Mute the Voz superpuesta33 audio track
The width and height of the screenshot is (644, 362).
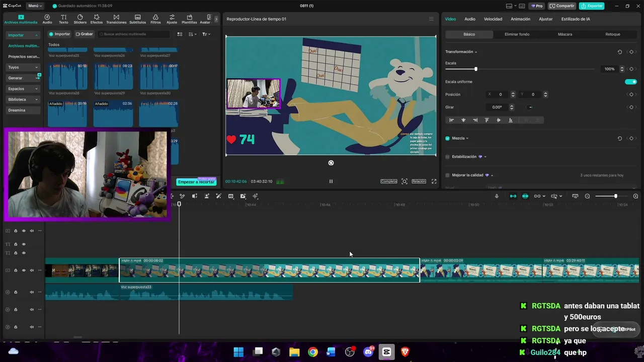tap(32, 292)
